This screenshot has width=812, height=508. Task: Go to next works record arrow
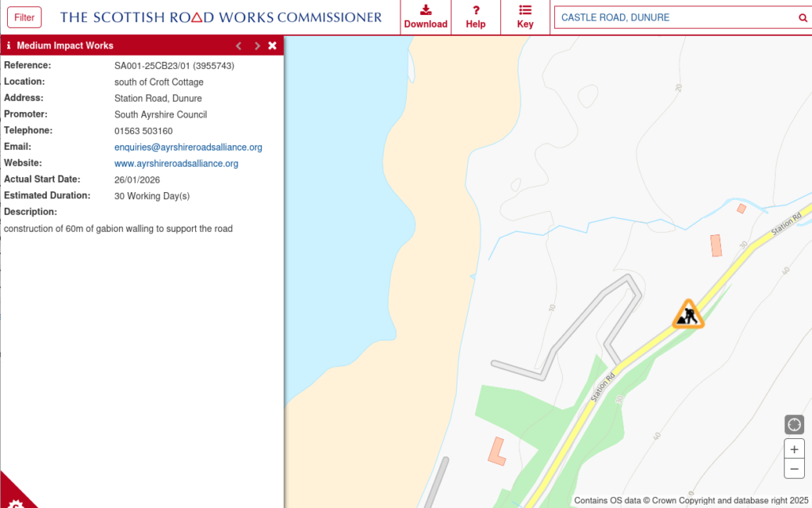tap(256, 46)
